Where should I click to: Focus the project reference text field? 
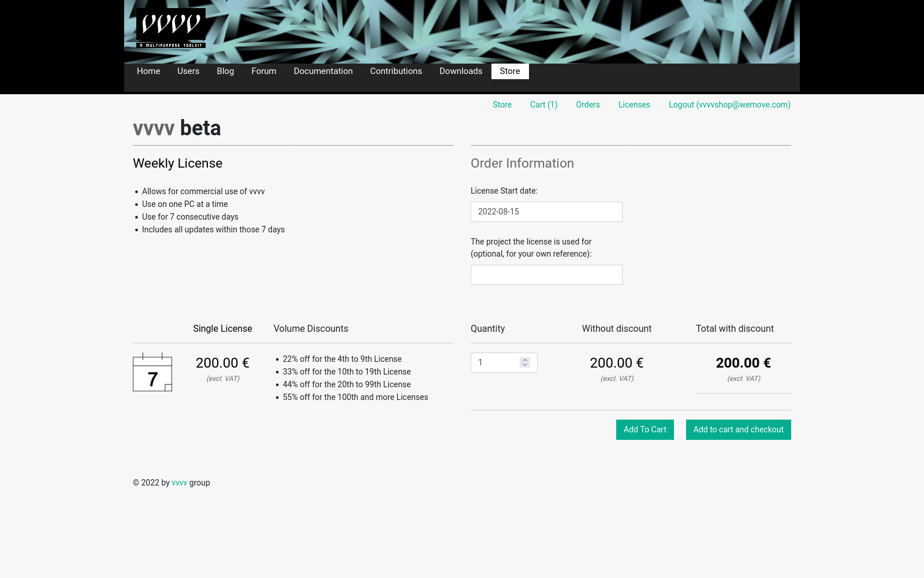point(546,275)
